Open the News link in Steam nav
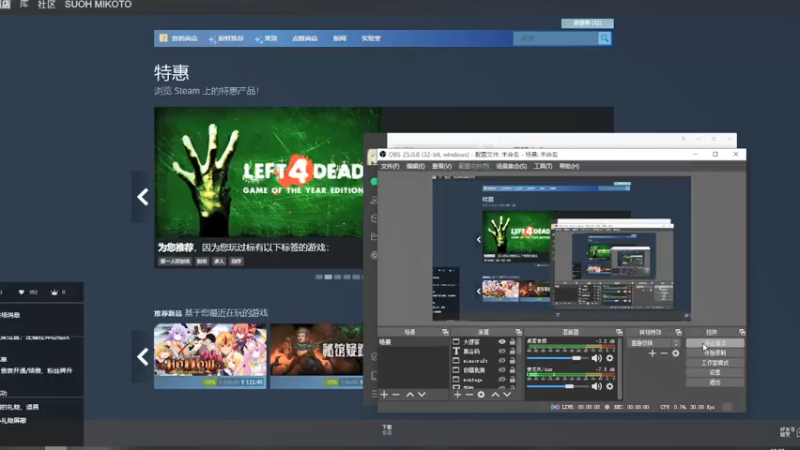The image size is (800, 450). (339, 38)
